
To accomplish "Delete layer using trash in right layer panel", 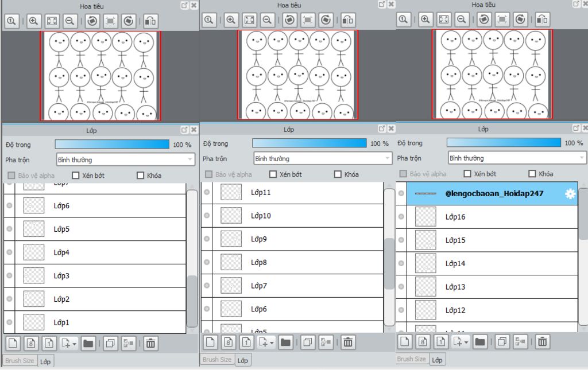I will (542, 341).
